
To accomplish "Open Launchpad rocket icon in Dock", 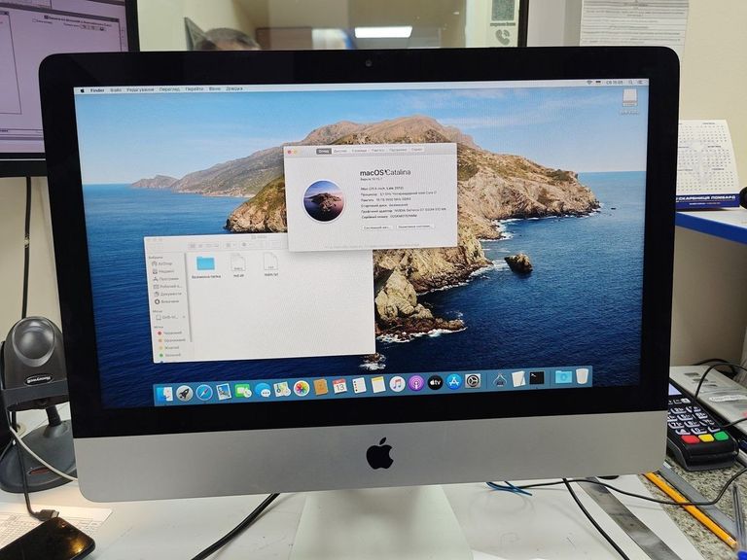I will coord(185,394).
